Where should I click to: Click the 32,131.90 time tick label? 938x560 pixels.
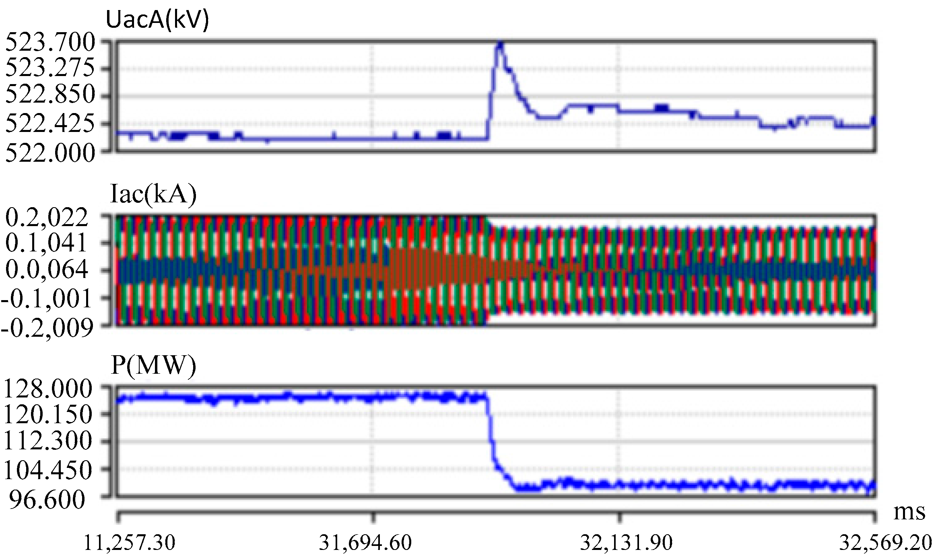click(x=626, y=543)
